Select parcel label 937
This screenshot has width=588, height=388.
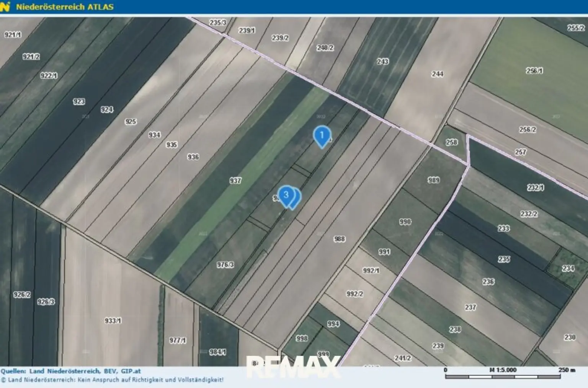tap(235, 181)
